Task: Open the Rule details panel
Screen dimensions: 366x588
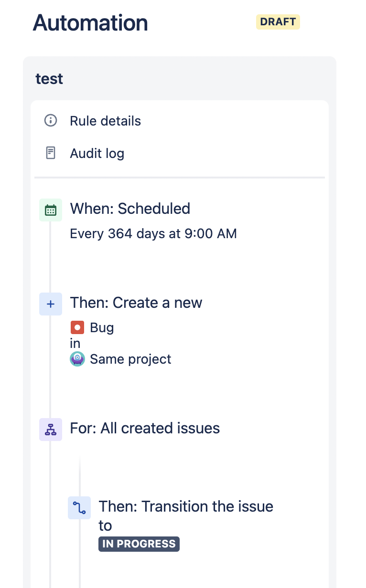Action: pyautogui.click(x=105, y=121)
